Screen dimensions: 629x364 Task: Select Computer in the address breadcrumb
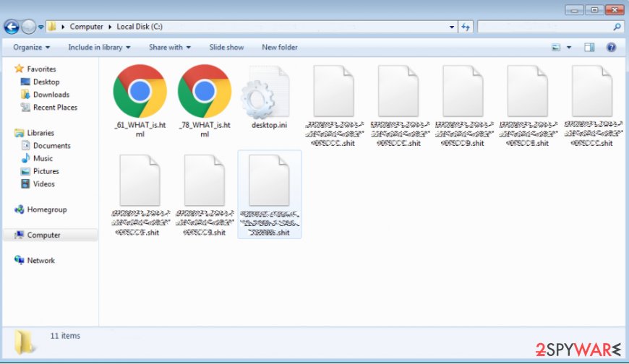(86, 27)
